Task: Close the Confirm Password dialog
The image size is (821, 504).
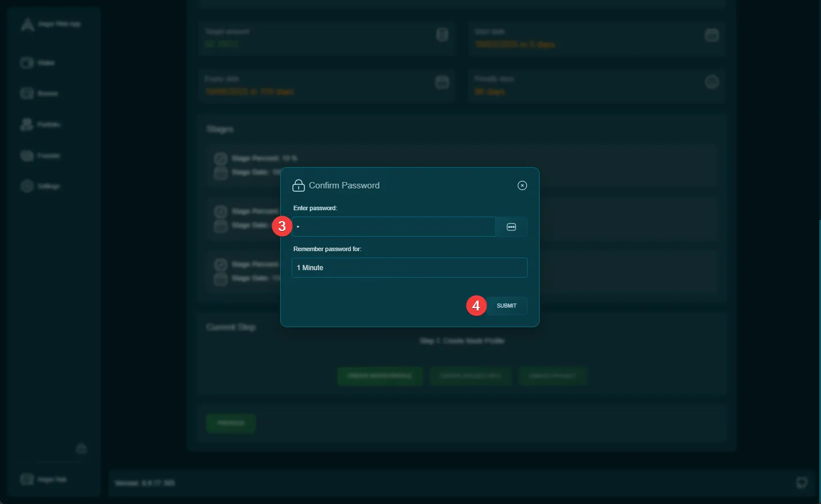Action: [x=522, y=185]
